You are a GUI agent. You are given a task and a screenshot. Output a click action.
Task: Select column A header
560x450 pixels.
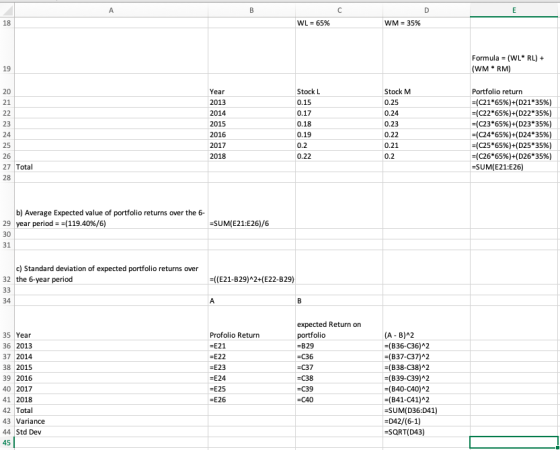111,11
